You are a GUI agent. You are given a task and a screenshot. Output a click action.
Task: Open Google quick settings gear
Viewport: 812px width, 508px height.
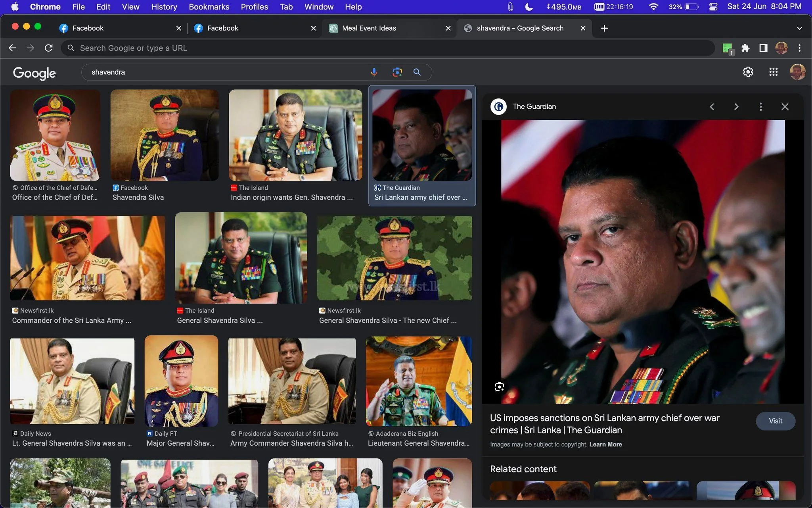coord(748,72)
